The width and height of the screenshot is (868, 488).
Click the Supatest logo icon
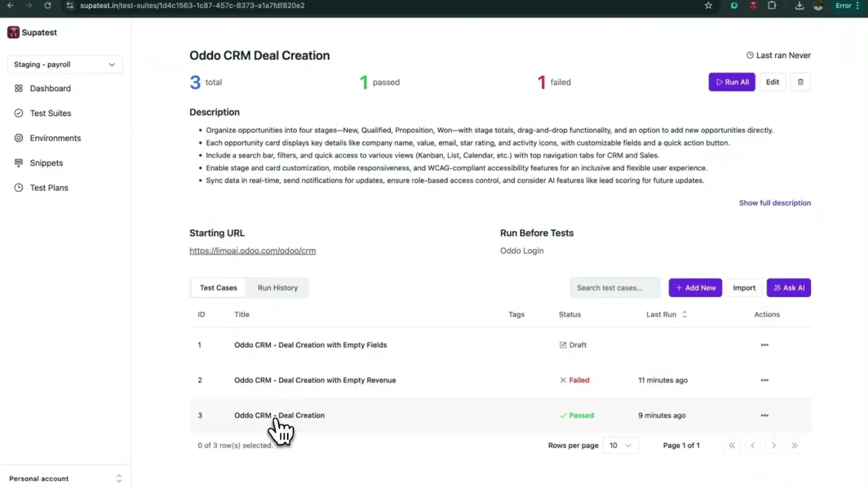tap(14, 33)
